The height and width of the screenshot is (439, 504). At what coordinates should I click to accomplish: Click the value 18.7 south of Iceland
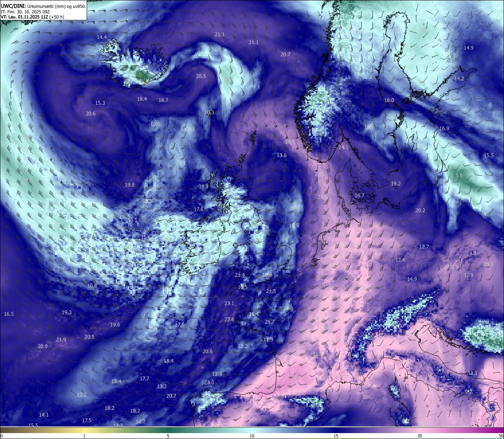163,100
